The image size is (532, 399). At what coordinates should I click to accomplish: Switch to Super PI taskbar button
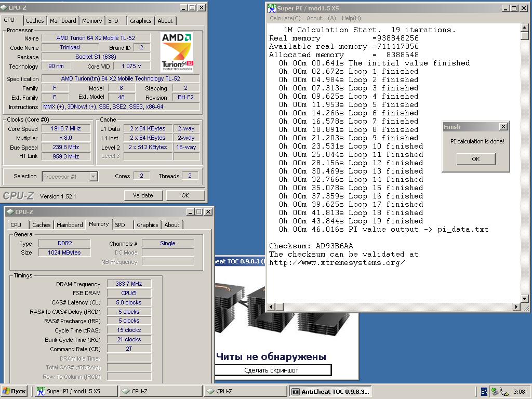click(76, 391)
